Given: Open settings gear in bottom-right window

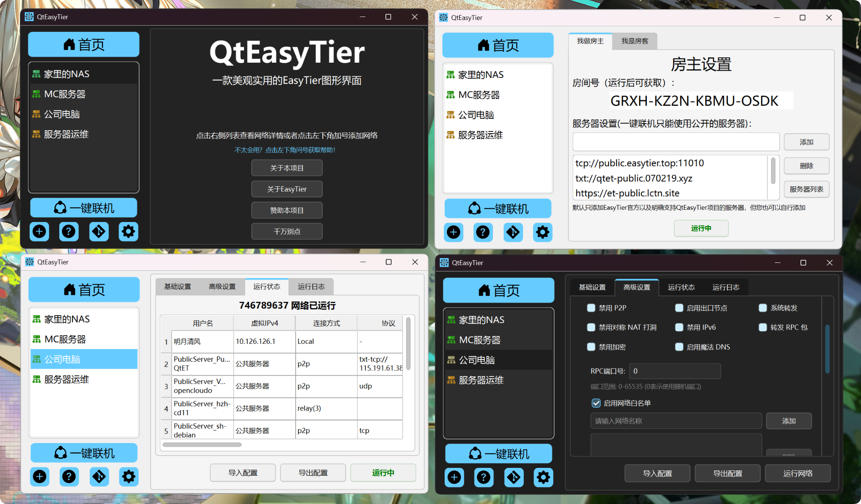Looking at the screenshot, I should tap(544, 477).
